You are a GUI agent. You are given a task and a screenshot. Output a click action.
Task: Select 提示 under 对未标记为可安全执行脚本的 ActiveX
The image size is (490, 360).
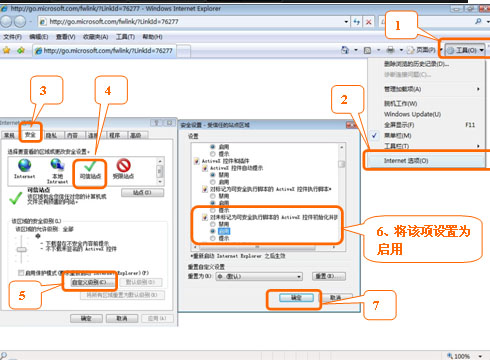[x=213, y=238]
